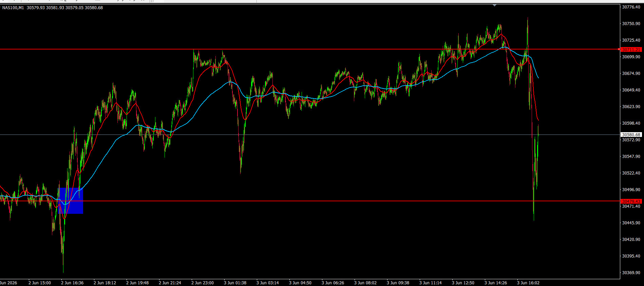The image size is (644, 286).
Task: Click the OHLC values next to NAS100,M1
Action: point(65,7)
